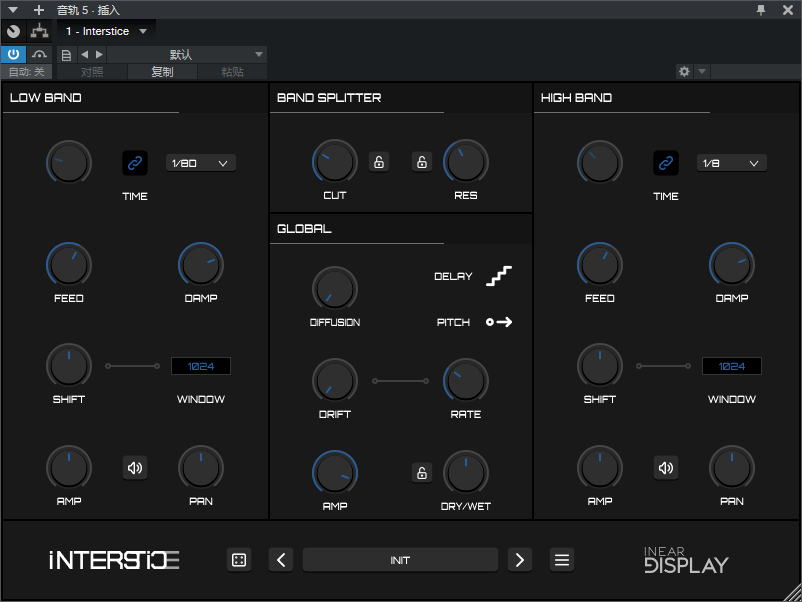Image resolution: width=802 pixels, height=602 pixels.
Task: Open the hamburger preset menu
Action: pyautogui.click(x=562, y=560)
